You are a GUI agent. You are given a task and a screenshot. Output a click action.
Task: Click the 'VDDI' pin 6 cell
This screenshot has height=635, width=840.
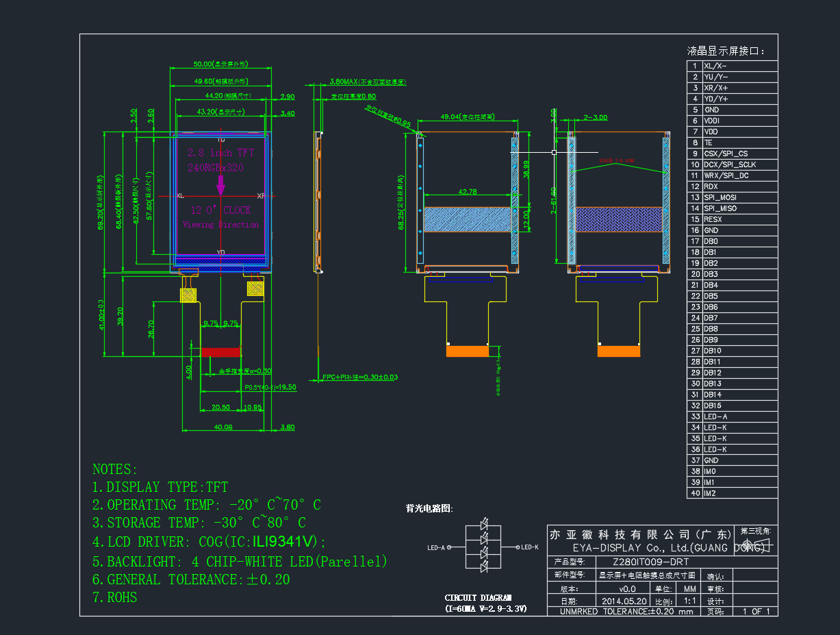click(x=740, y=121)
